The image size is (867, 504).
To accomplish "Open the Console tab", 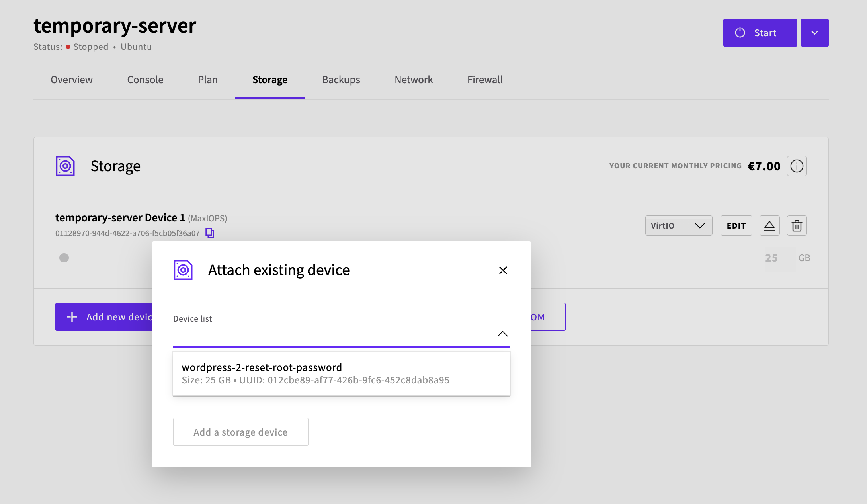I will (145, 80).
